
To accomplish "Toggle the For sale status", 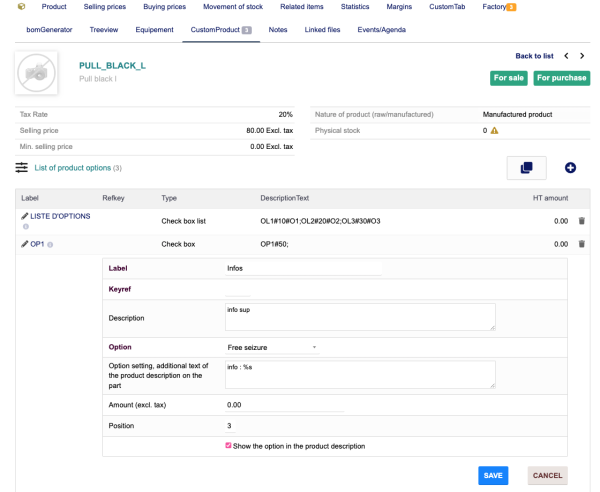I will (509, 77).
